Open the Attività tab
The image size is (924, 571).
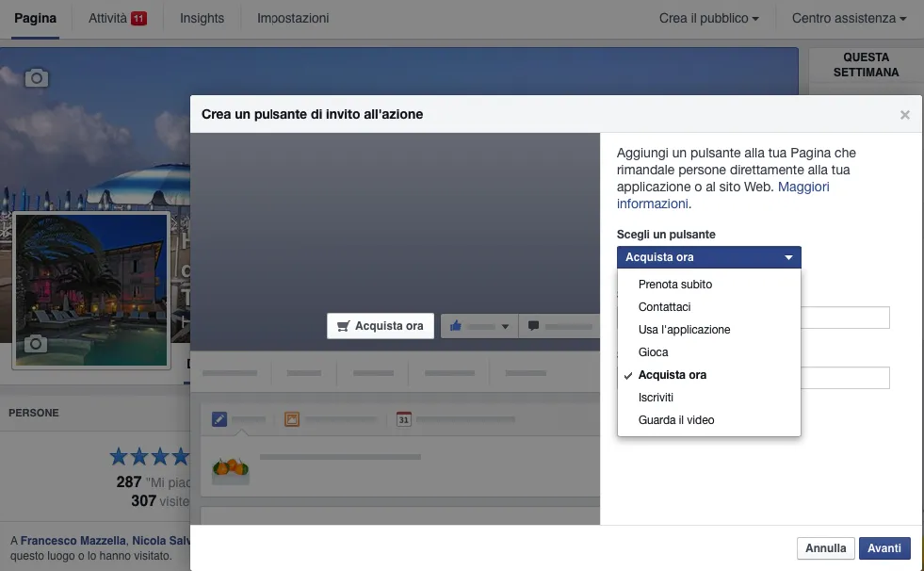[118, 18]
